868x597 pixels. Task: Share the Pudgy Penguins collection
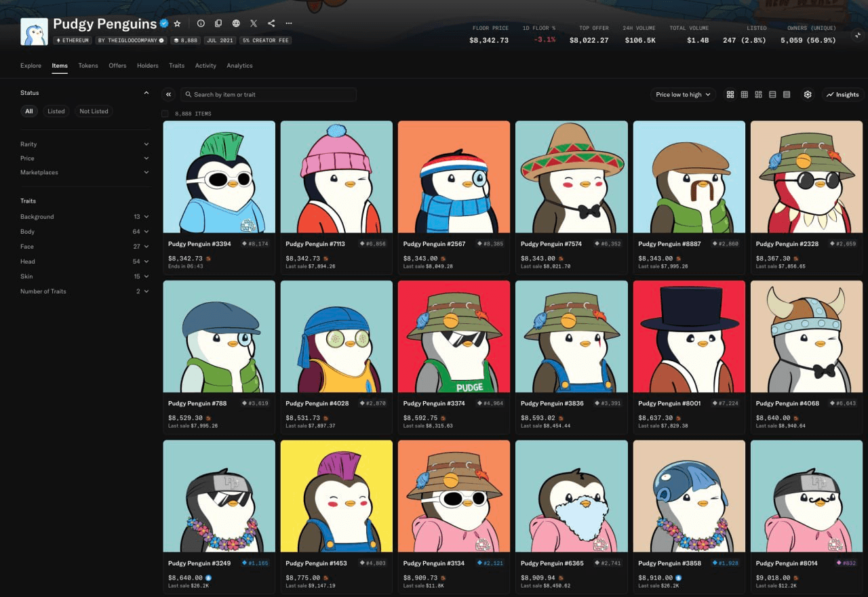271,24
